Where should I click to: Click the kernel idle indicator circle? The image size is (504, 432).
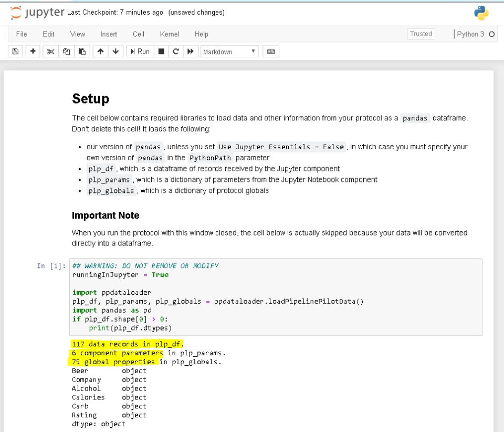pos(492,34)
